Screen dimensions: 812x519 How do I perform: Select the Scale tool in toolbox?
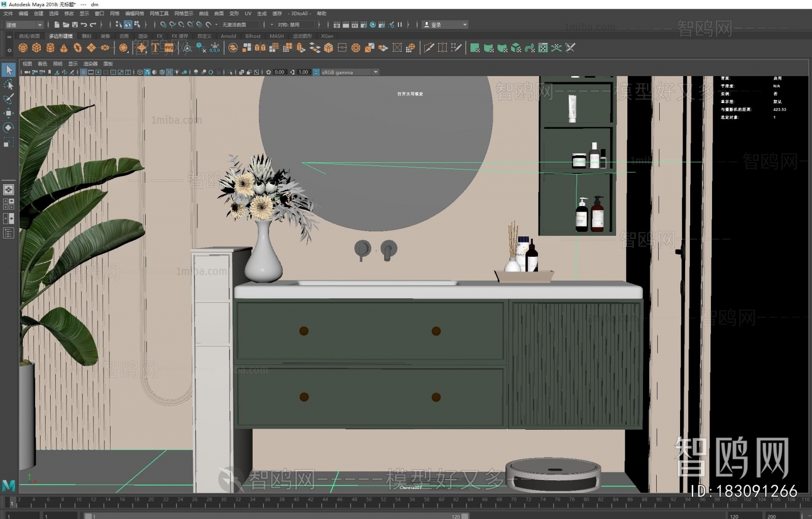(x=9, y=142)
